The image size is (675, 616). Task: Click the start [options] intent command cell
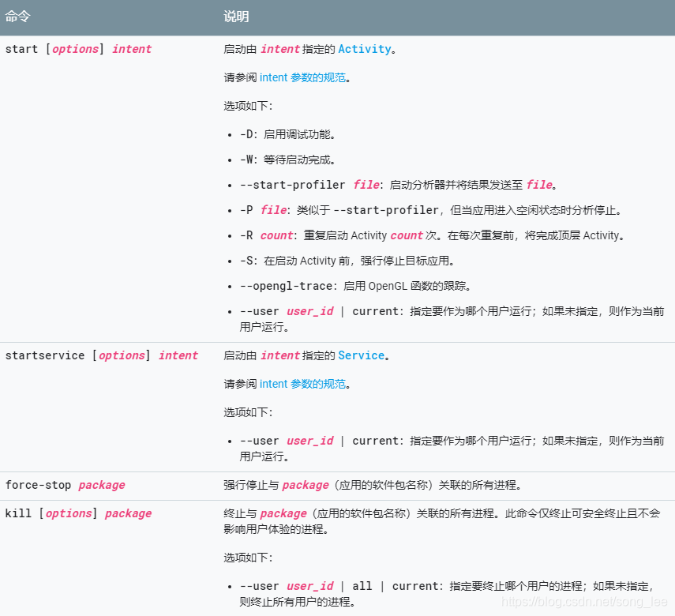[78, 49]
